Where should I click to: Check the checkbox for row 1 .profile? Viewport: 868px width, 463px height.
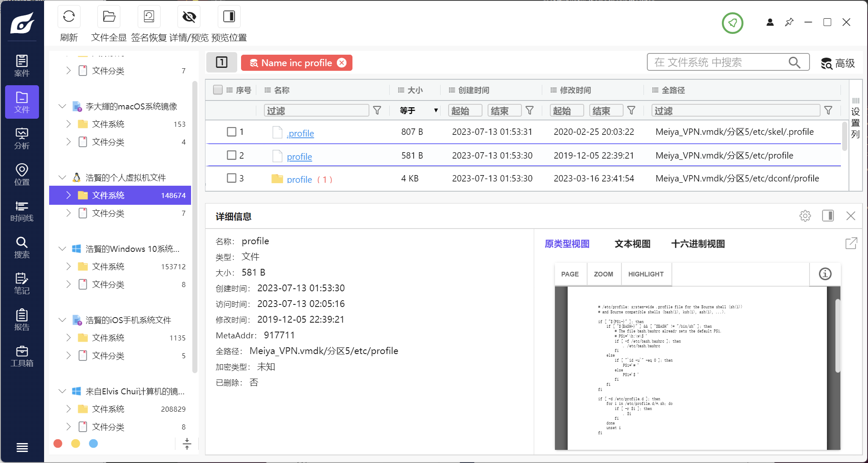point(231,132)
